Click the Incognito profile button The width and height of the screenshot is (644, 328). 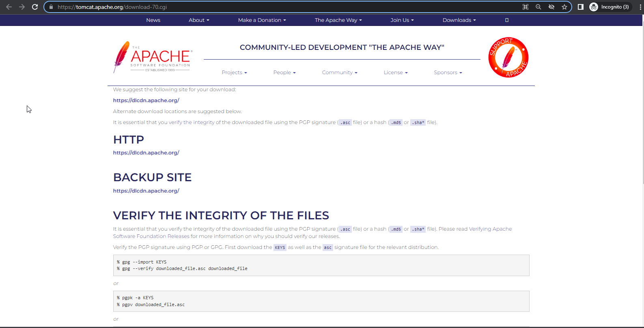coord(610,7)
